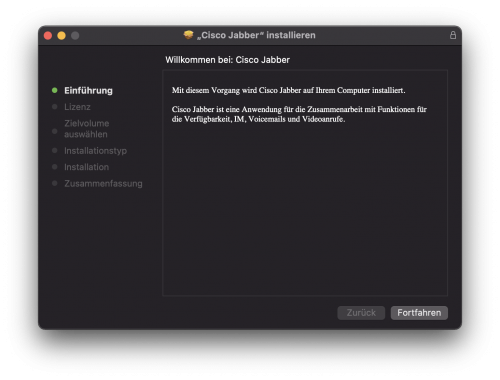
Task: Minimize the installer with yellow button
Action: point(61,36)
